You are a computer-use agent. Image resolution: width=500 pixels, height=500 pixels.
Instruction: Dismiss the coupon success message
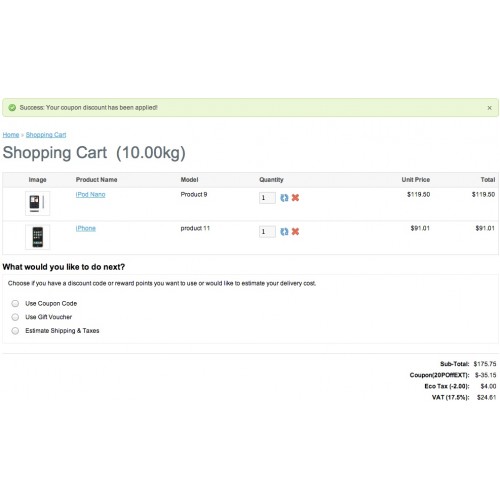pos(489,108)
